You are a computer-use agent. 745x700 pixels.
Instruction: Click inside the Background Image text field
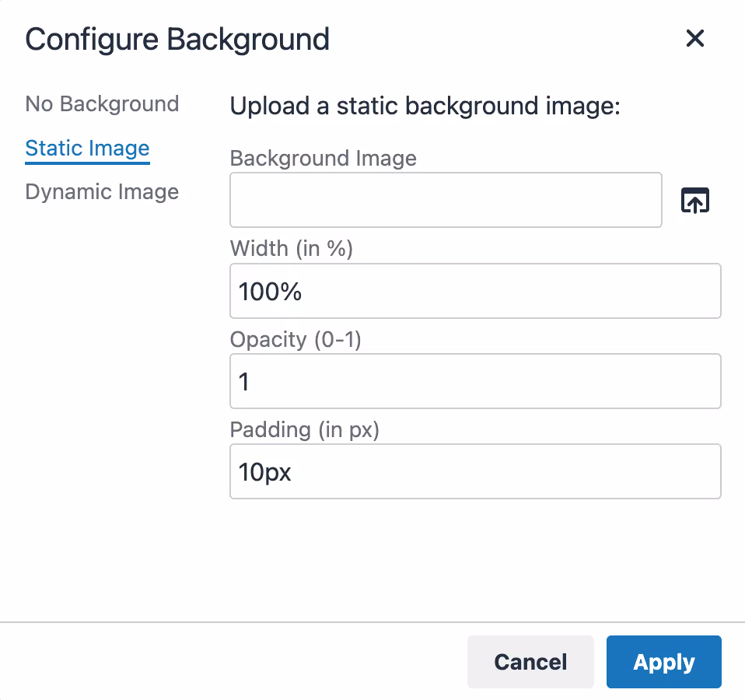(446, 200)
